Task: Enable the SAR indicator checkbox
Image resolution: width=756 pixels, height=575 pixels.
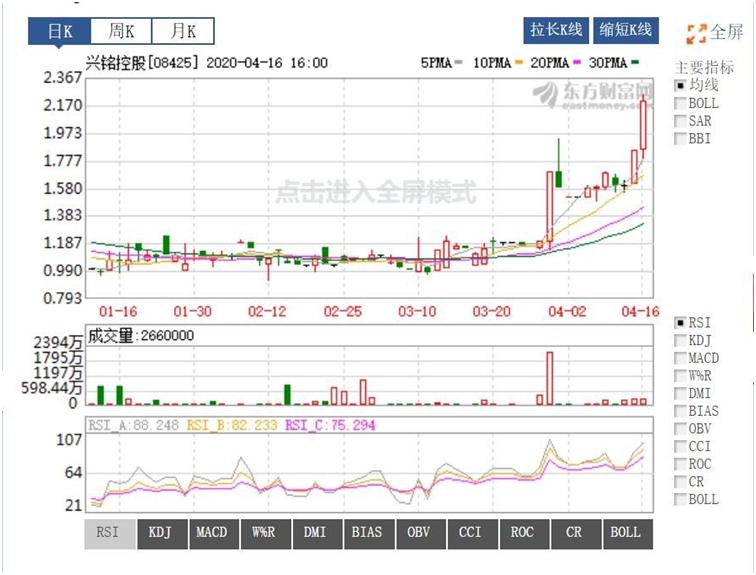Action: point(680,121)
